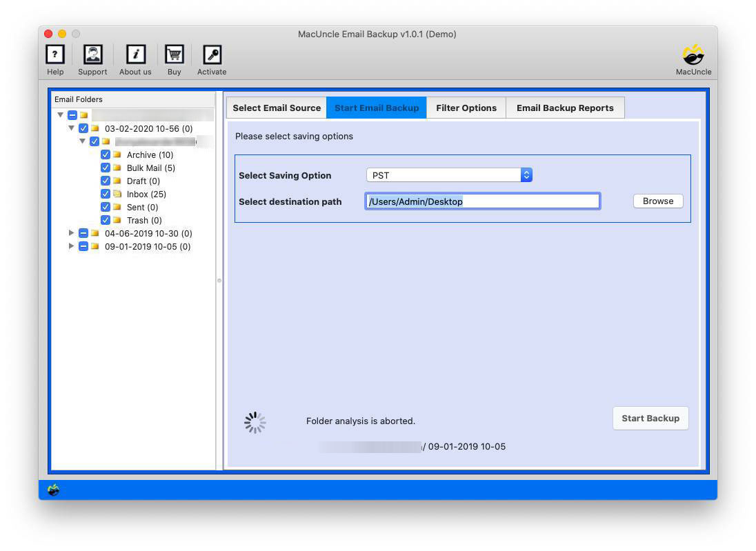Uncheck the Trash folder checkbox
This screenshot has width=756, height=551.
106,220
